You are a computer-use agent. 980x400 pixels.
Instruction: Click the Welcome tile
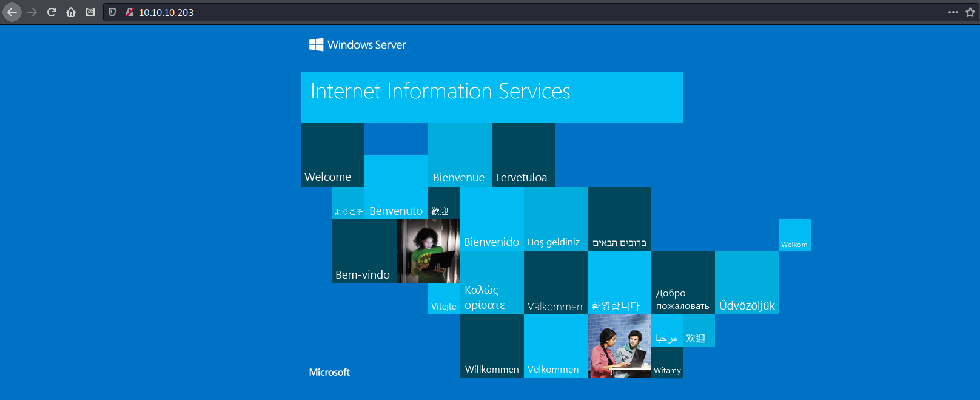point(332,155)
